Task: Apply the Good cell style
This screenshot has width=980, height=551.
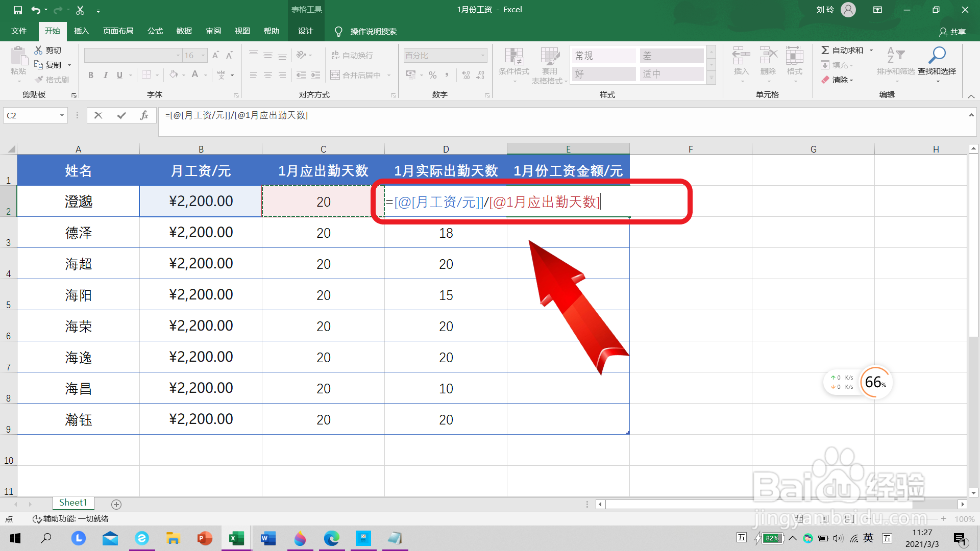Action: (x=604, y=74)
